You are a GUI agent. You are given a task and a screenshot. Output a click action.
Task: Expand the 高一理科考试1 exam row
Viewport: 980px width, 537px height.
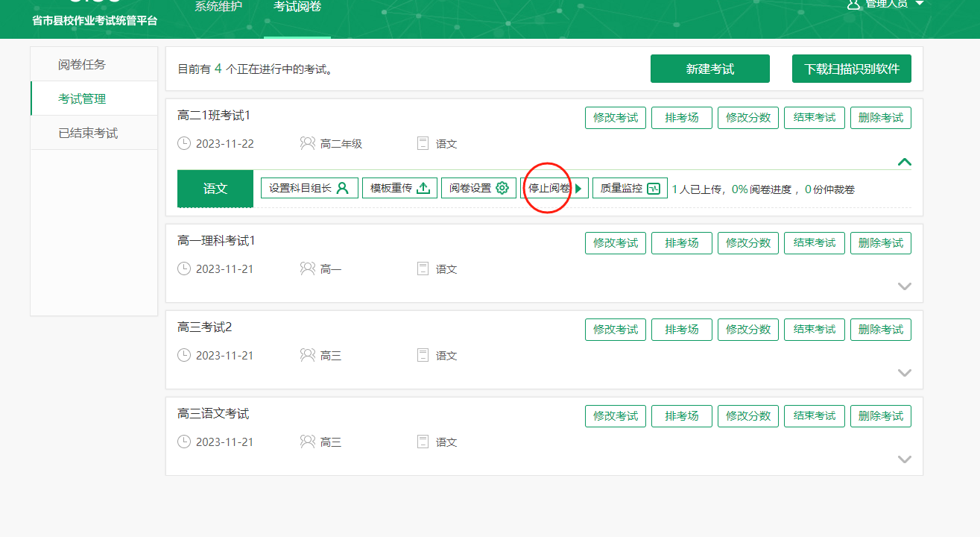point(905,286)
